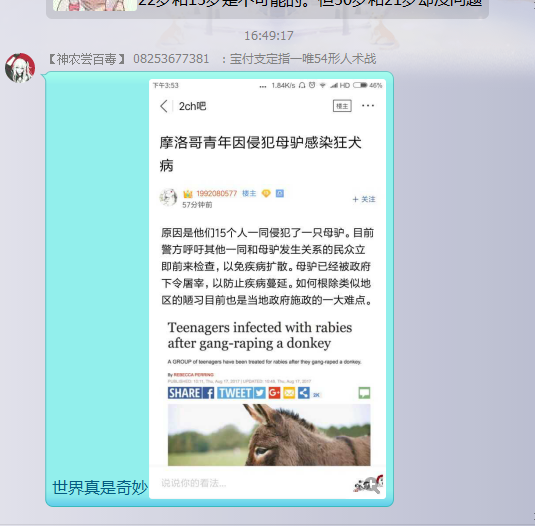Click the chat timestamp 16:49:17
535x526 pixels.
pyautogui.click(x=269, y=36)
